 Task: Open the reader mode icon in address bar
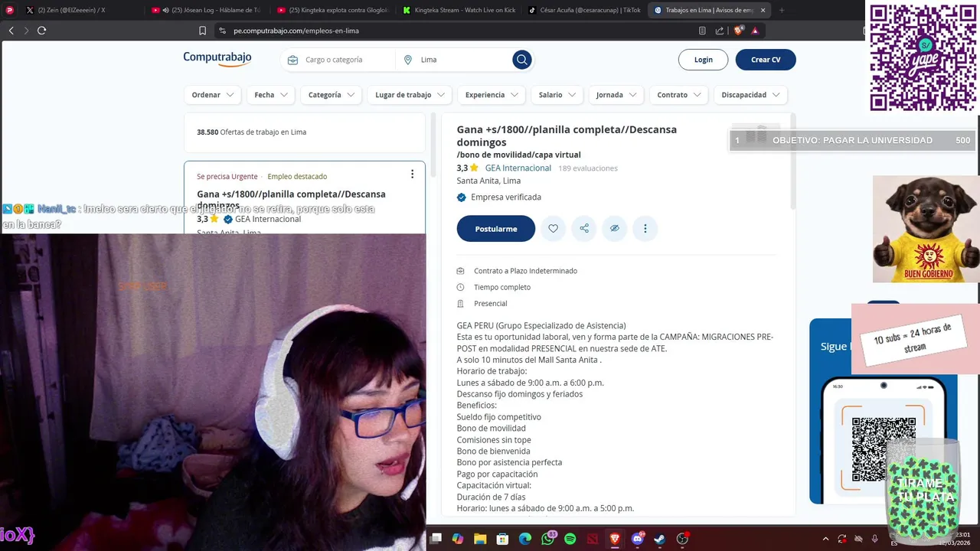tap(702, 31)
